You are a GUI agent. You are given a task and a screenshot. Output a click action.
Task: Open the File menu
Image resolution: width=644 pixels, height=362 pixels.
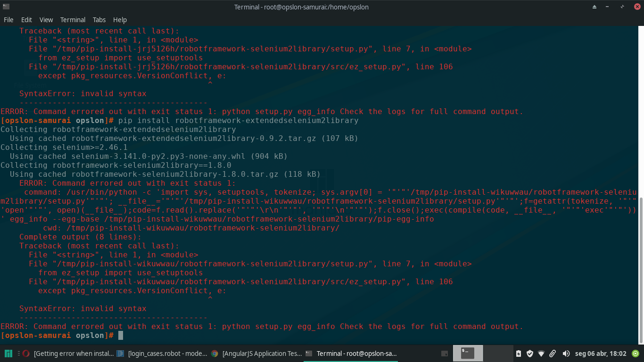(8, 20)
